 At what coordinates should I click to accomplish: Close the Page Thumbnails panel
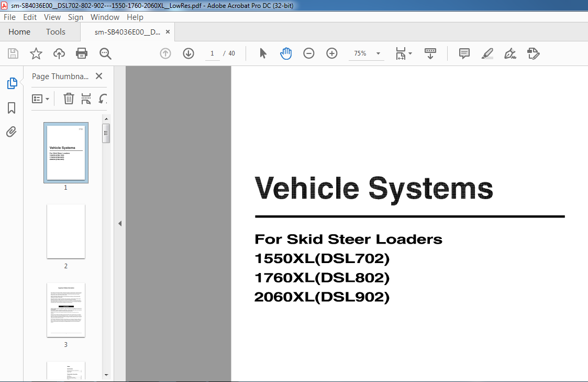pyautogui.click(x=99, y=76)
